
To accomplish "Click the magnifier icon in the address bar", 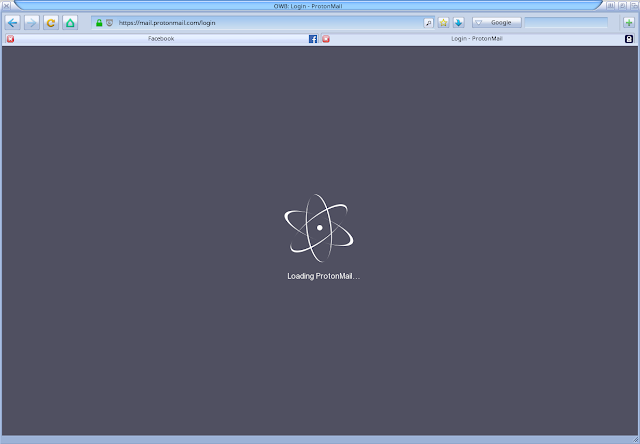I will click(x=429, y=23).
